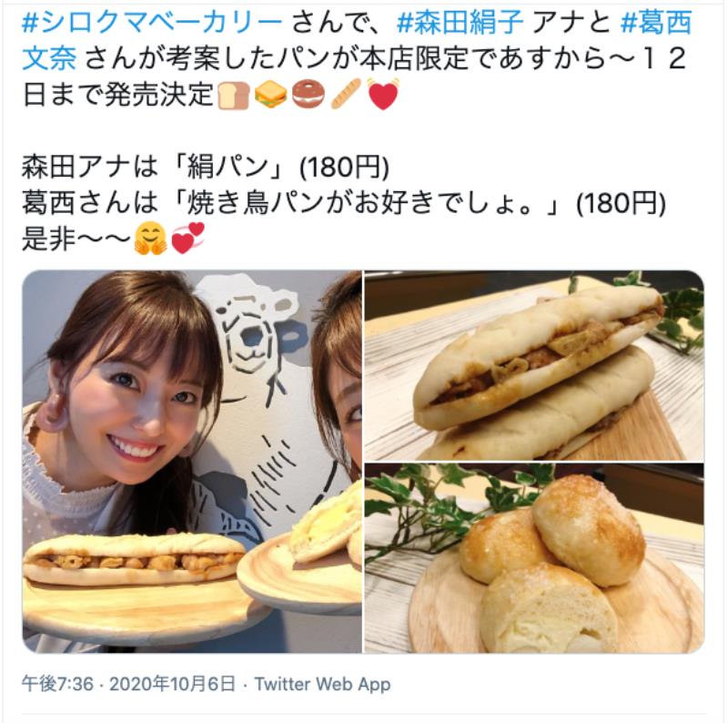Open the #森田絹子 hashtag link

coord(460,23)
